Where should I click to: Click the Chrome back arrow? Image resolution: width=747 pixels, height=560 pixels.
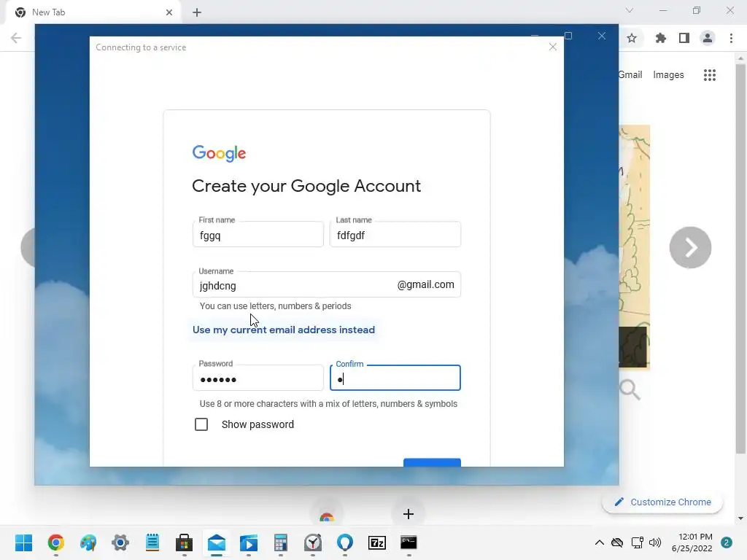coord(16,38)
